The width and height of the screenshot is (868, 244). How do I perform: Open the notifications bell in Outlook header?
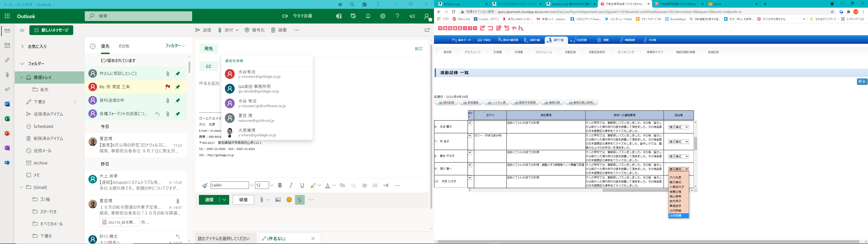368,16
